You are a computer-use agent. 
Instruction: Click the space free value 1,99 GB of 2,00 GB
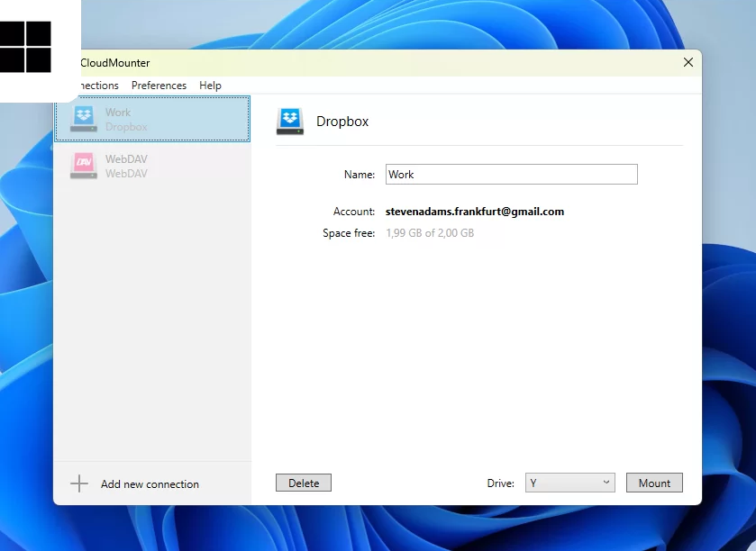[430, 233]
